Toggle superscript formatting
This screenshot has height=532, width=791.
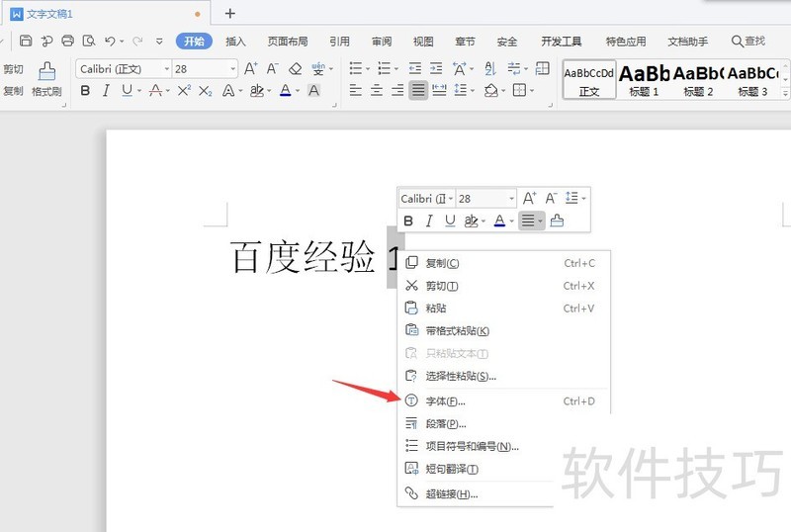point(184,90)
